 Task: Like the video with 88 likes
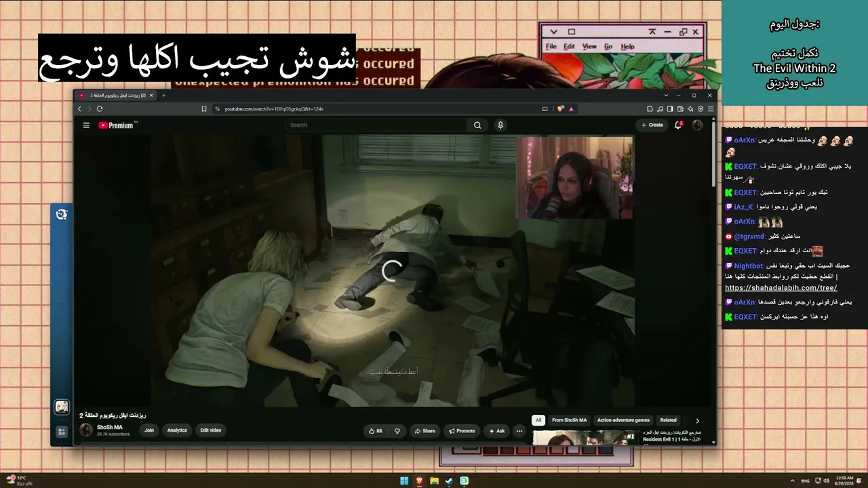[x=375, y=430]
